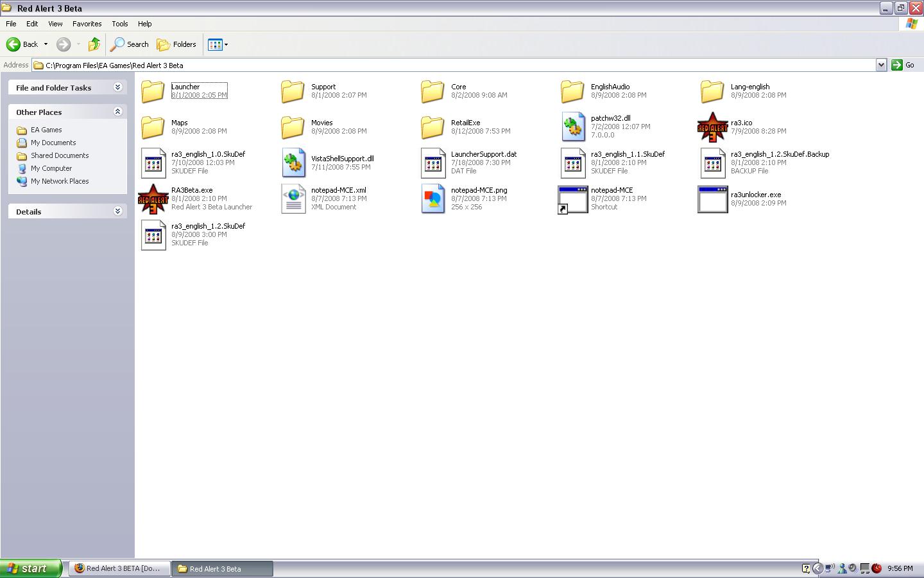Viewport: 924px width, 578px height.
Task: Click the '7.0.0.0' version text
Action: pos(603,135)
